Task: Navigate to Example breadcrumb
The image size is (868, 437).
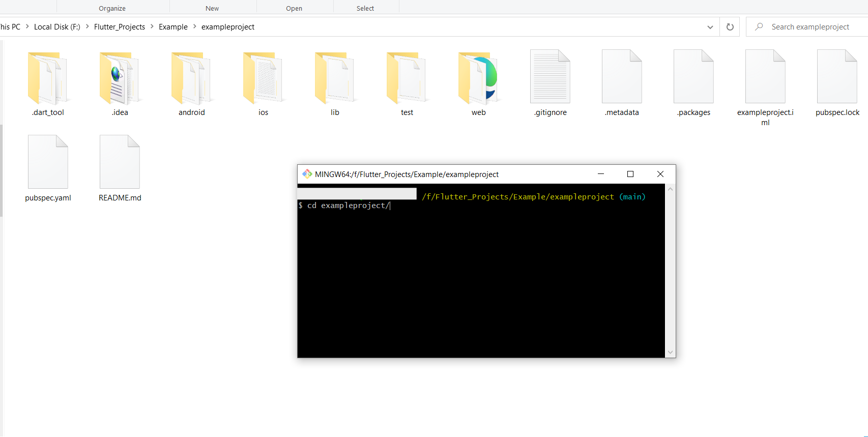Action: point(173,27)
